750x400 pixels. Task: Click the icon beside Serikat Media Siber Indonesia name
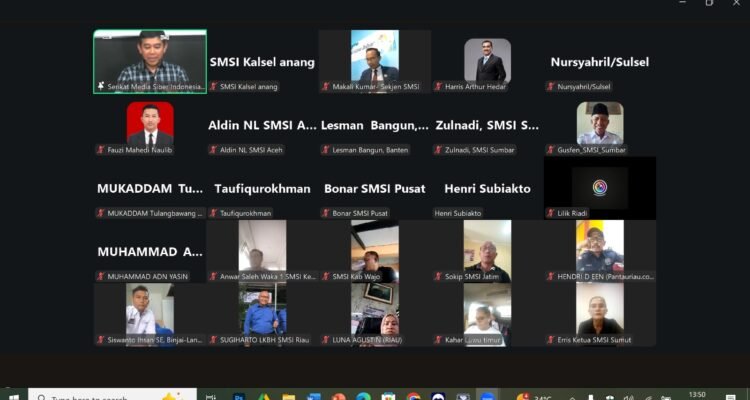click(x=101, y=87)
